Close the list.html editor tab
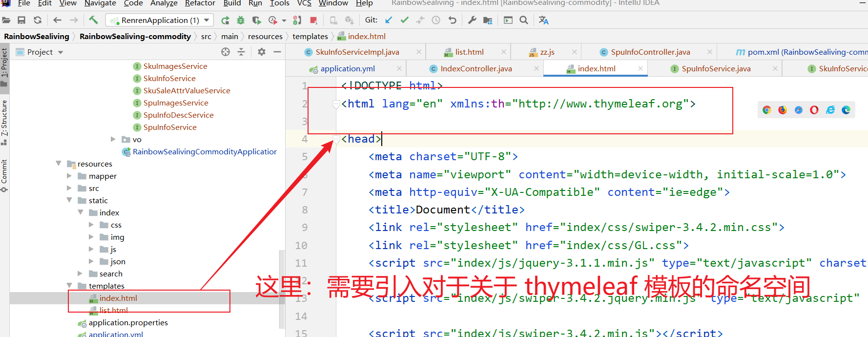 504,52
